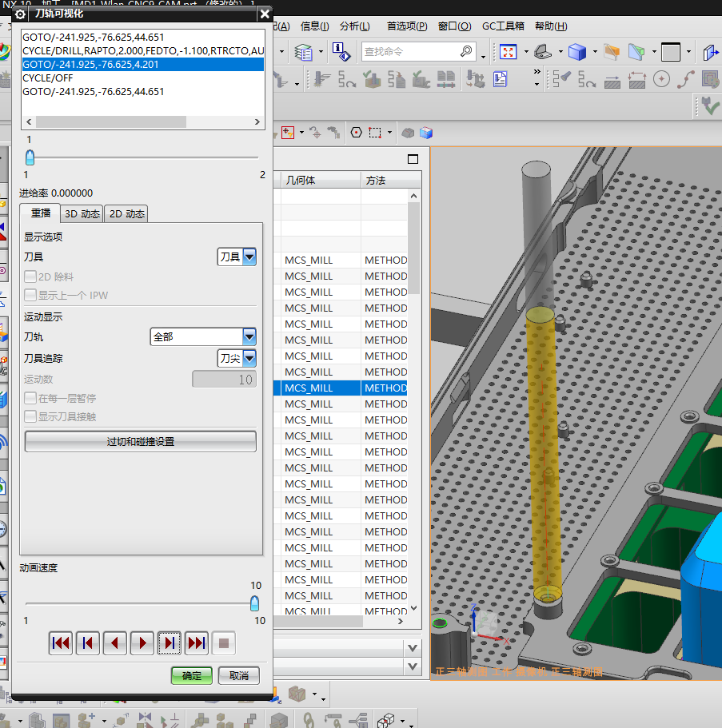Click the fit view icon in toolbar
The height and width of the screenshot is (728, 722).
click(508, 53)
